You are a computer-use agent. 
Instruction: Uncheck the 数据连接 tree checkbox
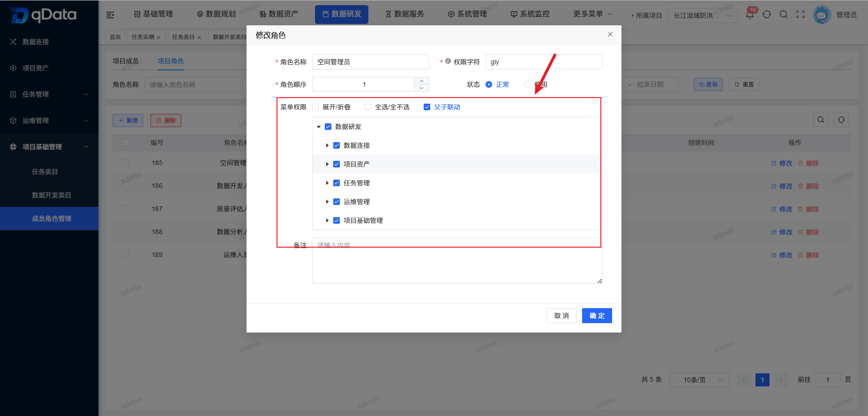[x=337, y=145]
